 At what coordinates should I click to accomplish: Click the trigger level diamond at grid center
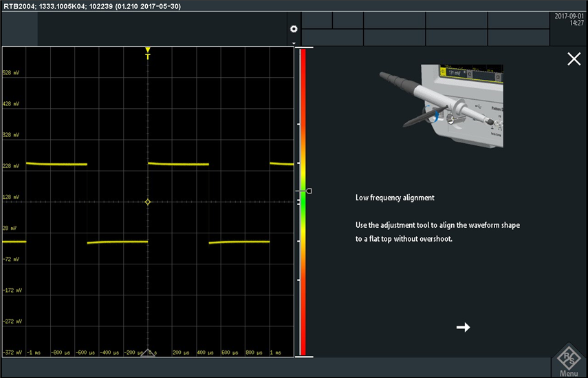[148, 202]
